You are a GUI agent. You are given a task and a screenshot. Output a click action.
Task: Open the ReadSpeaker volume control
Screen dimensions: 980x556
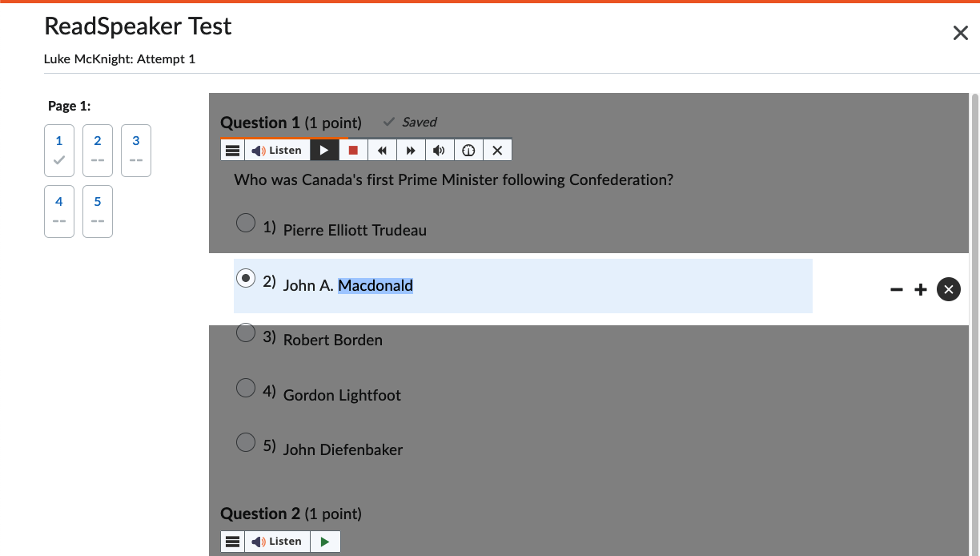[440, 150]
